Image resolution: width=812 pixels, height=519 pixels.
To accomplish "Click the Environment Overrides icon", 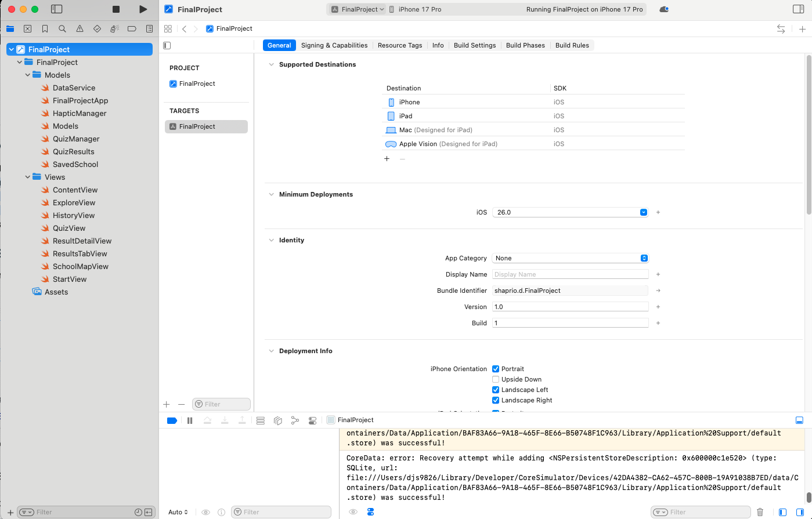I will 313,420.
